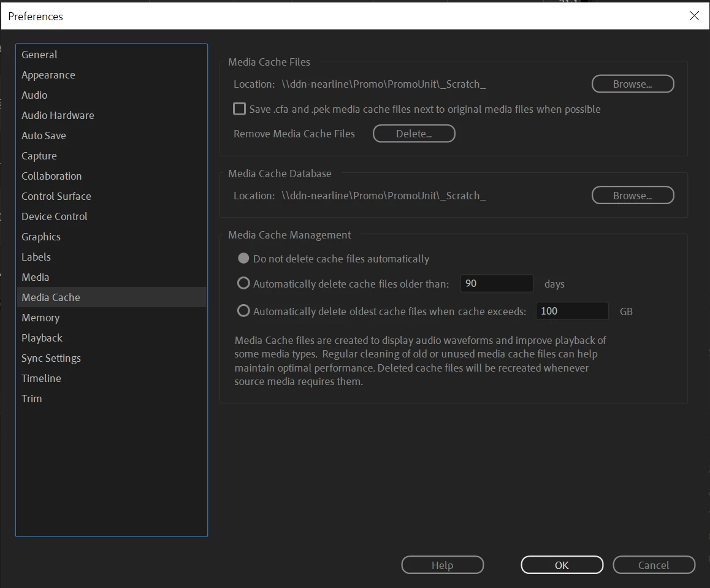Click into the 100 GB input field
710x588 pixels.
point(572,311)
